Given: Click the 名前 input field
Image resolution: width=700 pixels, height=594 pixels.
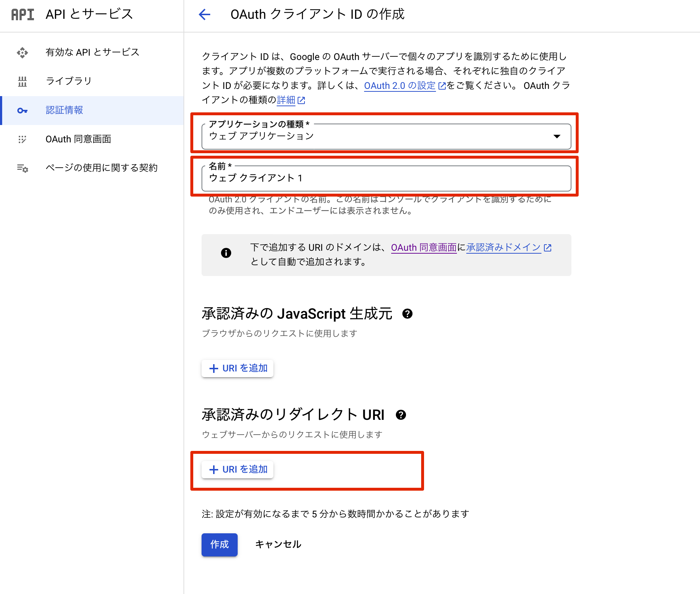Looking at the screenshot, I should pos(386,178).
